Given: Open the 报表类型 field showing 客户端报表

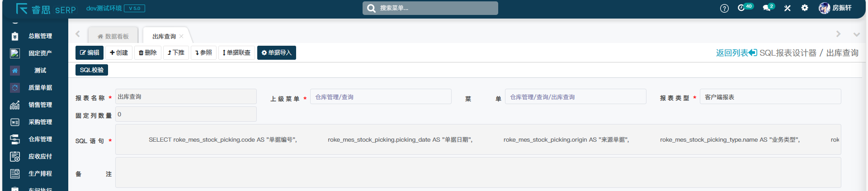Looking at the screenshot, I should click(770, 97).
